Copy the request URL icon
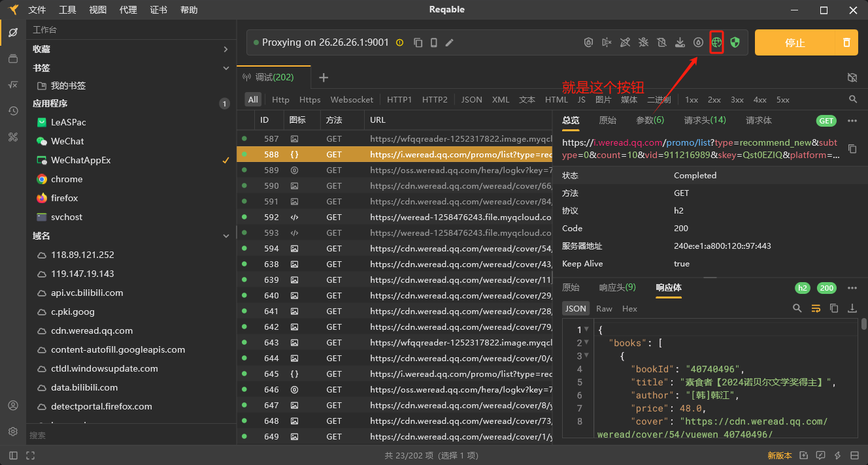The height and width of the screenshot is (465, 868). (x=852, y=149)
